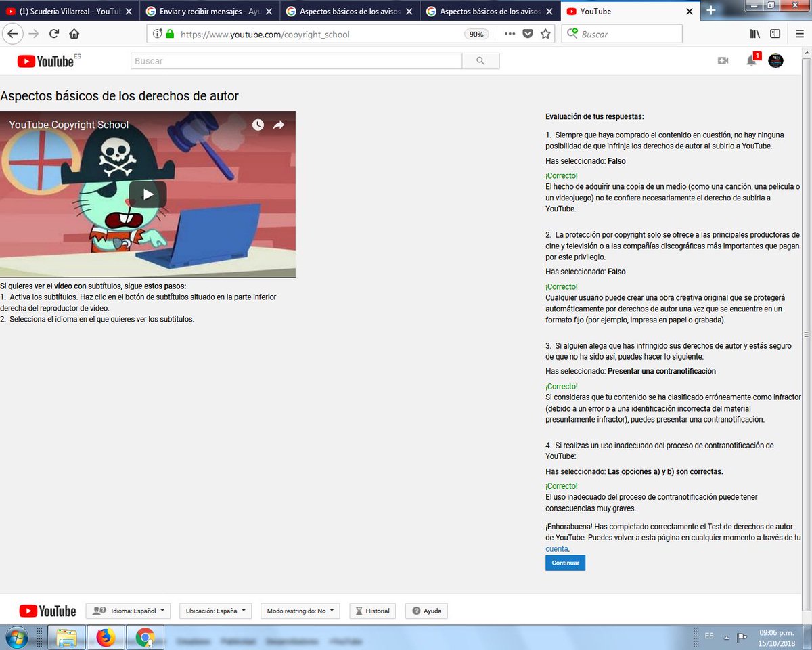Open a new tab with plus button
Viewport: 812px width, 650px height.
[x=711, y=11]
